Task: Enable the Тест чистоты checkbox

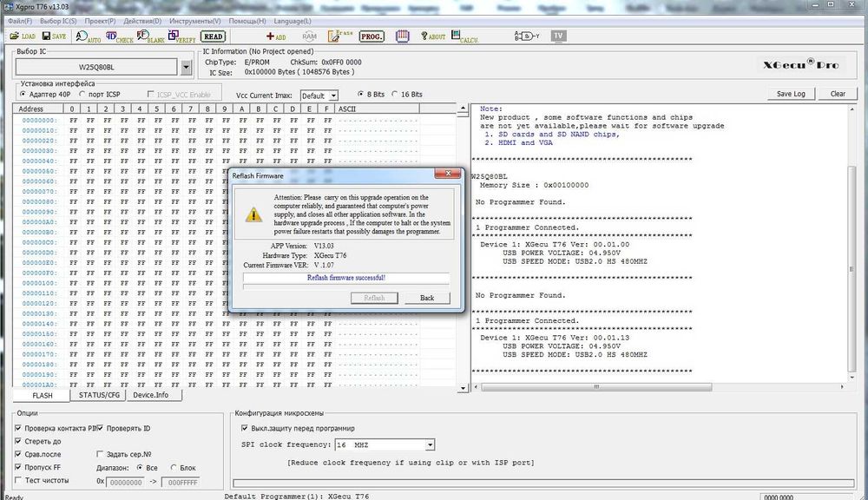Action: (x=18, y=480)
